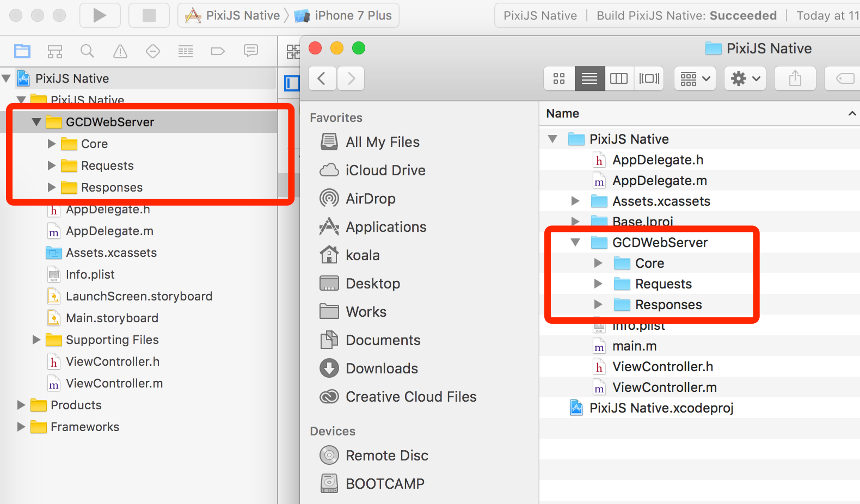Viewport: 860px width, 504px height.
Task: Expand the Responses group in Xcode navigator
Action: point(52,187)
